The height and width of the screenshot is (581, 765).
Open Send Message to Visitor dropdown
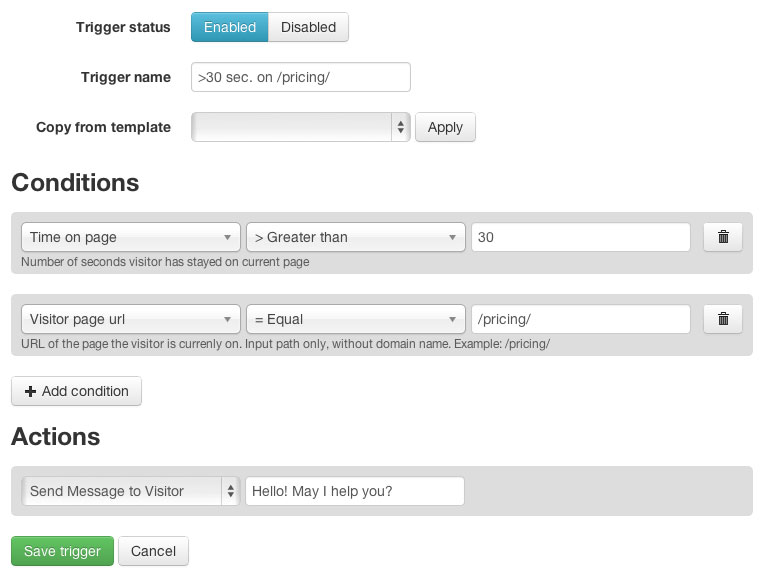pos(131,491)
